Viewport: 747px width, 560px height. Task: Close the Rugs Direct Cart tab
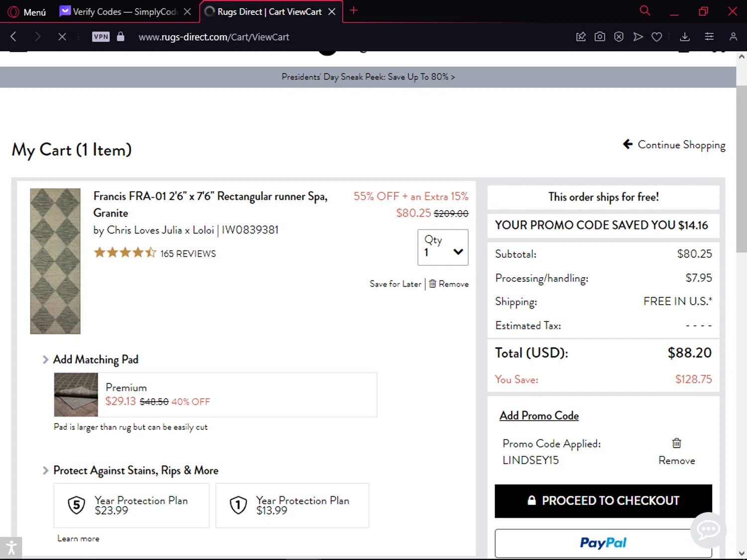point(332,11)
